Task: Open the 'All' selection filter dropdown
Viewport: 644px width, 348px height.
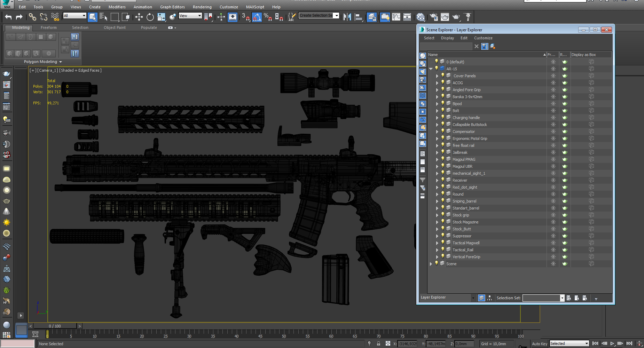Action: coord(84,16)
